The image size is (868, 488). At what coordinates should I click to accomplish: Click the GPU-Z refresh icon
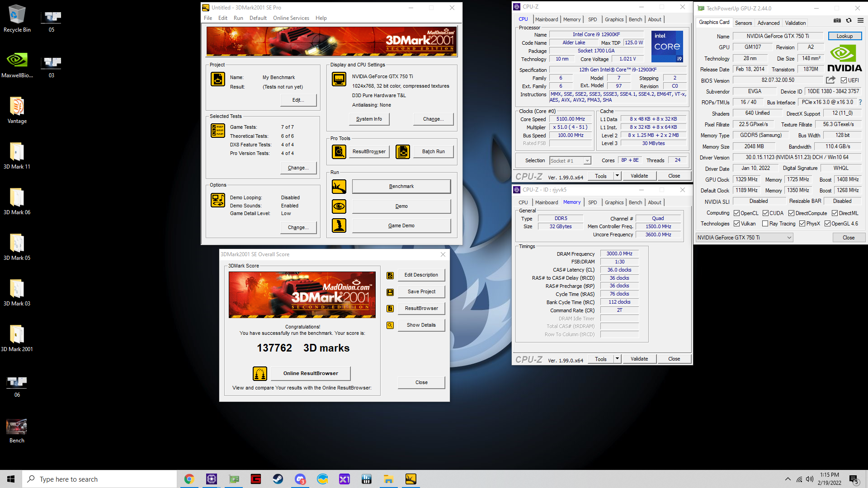click(x=849, y=20)
